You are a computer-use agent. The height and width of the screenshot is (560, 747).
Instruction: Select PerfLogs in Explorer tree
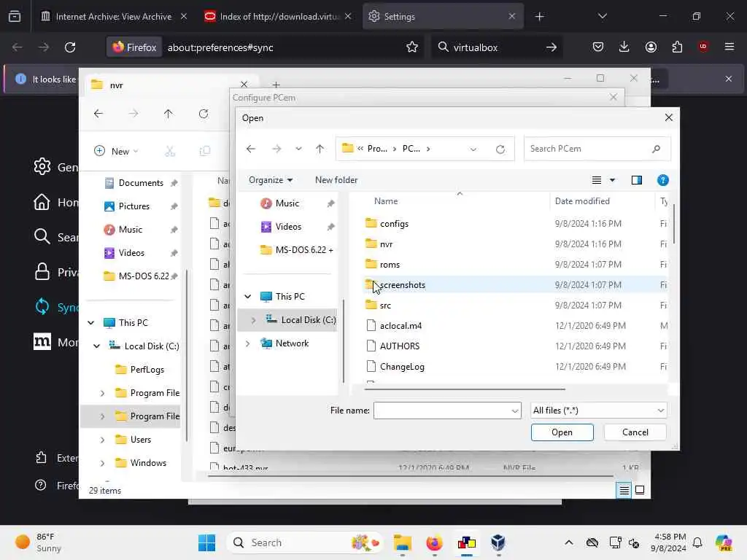147,370
